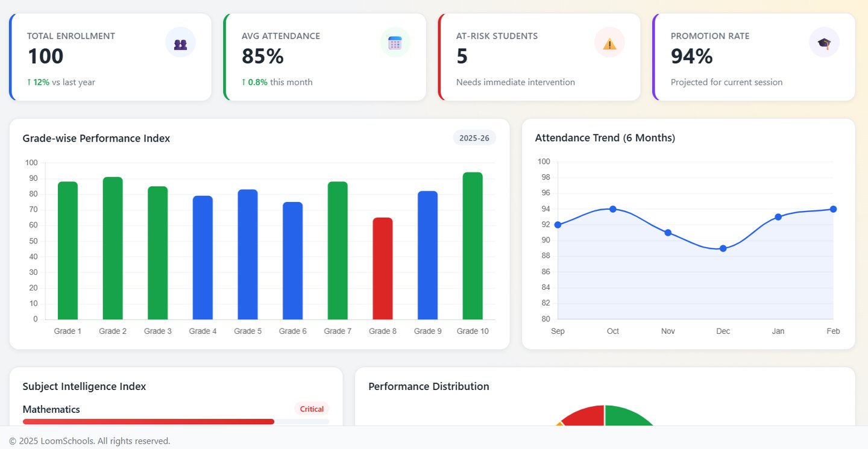The height and width of the screenshot is (449, 868).
Task: Click the Mathematics progress bar
Action: [176, 422]
